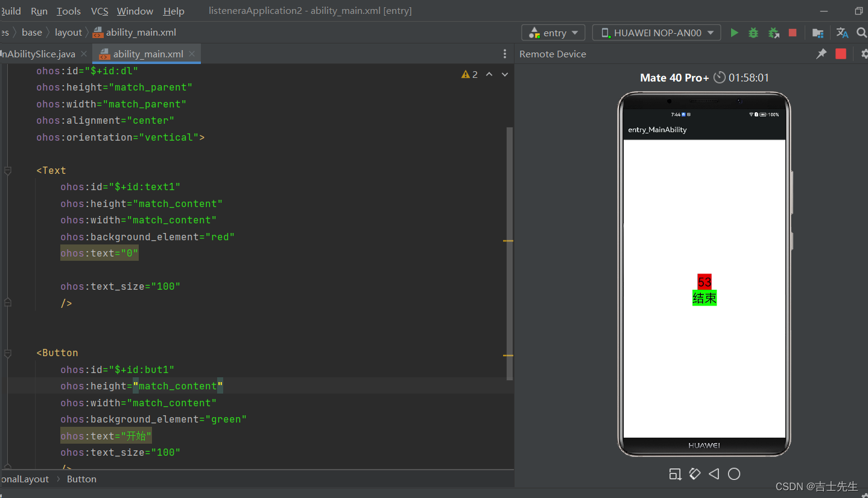This screenshot has width=868, height=498.
Task: Tap the green 结束 button on device
Action: pyautogui.click(x=705, y=298)
